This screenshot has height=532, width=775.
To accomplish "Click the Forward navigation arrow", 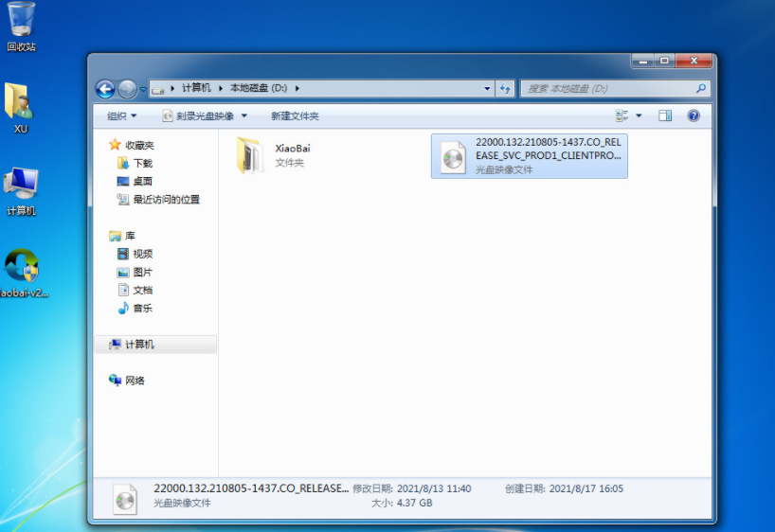I will 128,89.
